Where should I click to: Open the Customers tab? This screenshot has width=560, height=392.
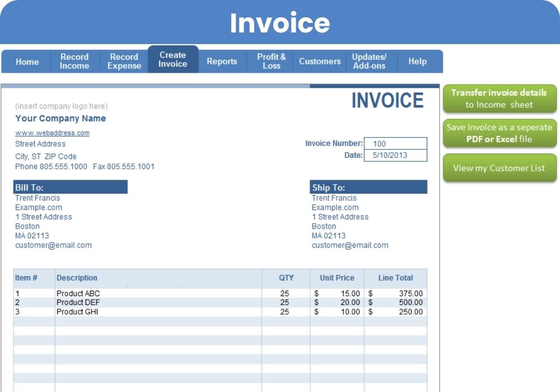pos(320,62)
